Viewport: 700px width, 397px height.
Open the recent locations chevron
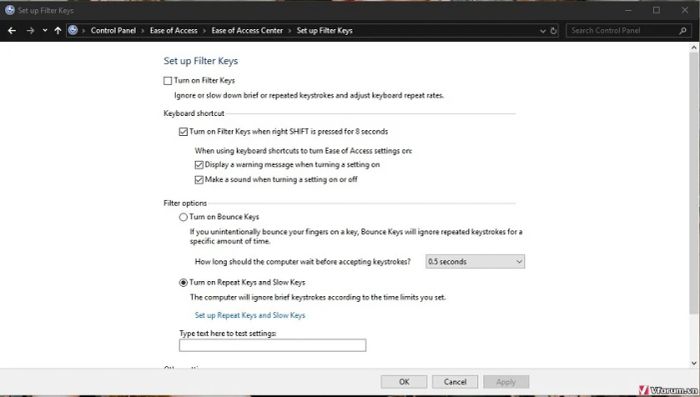coord(45,30)
